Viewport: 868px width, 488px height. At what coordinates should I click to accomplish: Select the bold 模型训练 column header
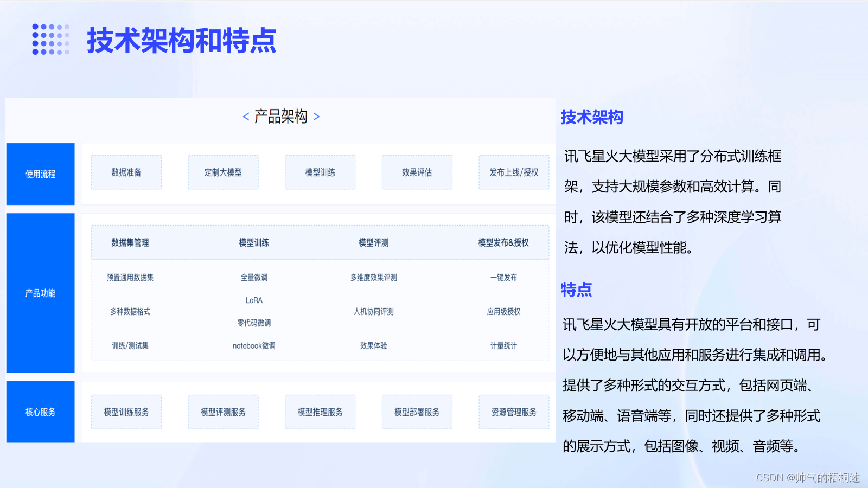254,242
